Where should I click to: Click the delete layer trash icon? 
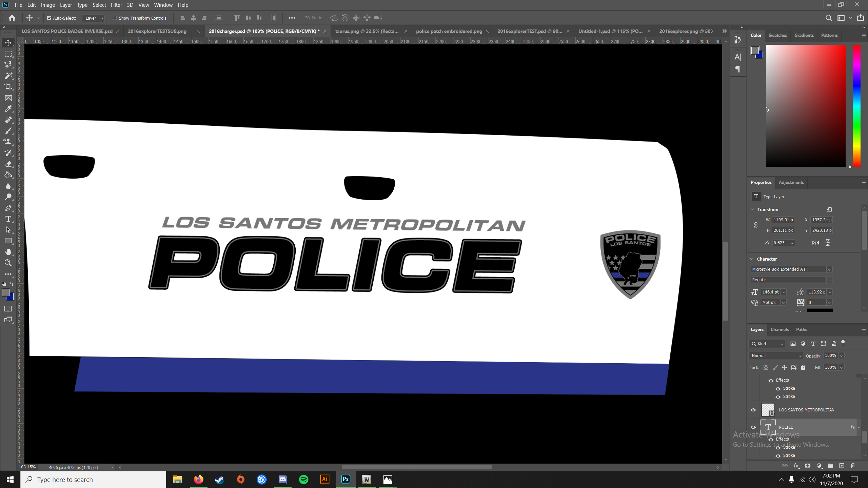(853, 466)
